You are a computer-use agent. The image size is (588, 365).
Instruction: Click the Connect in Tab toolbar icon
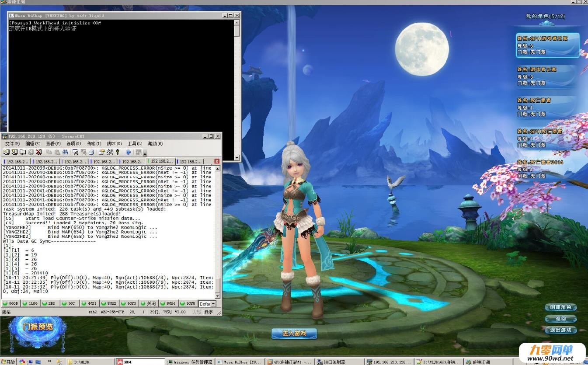click(23, 152)
